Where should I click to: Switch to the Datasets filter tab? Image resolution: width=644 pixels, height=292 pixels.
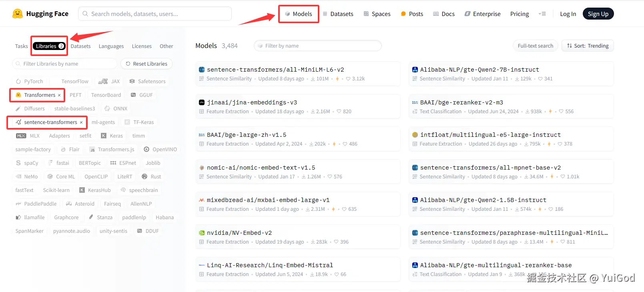point(80,46)
